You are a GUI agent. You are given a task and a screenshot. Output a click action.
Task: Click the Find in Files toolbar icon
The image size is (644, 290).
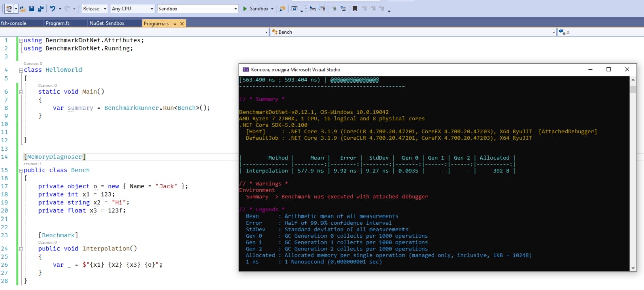[282, 9]
